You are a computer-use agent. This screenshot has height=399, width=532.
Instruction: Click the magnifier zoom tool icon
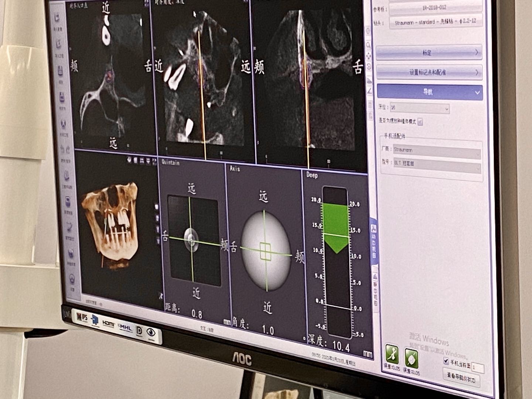[368, 45]
